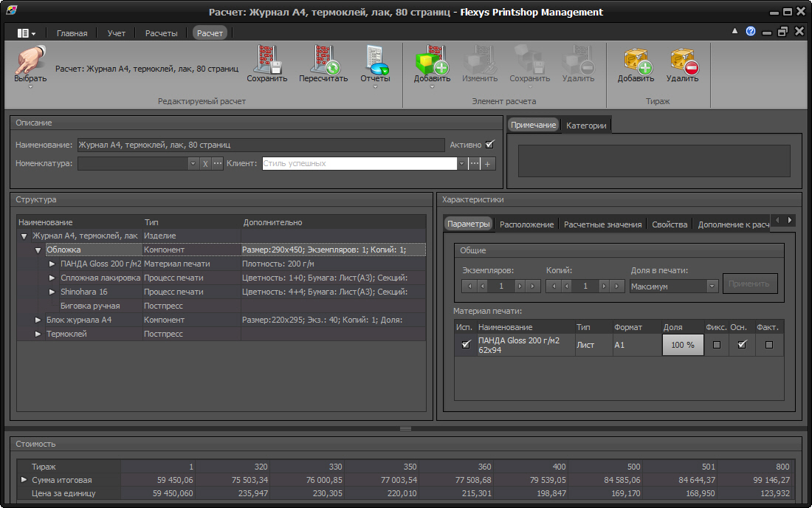Expand the Блок журнала А4 tree node

[x=38, y=320]
